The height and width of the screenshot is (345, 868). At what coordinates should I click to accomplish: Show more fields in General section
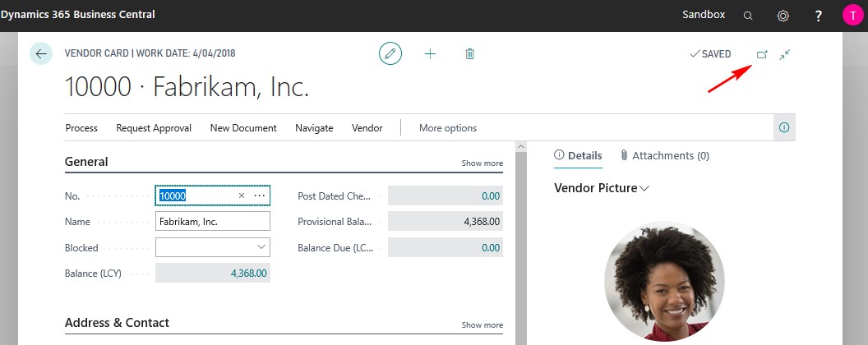coord(482,163)
